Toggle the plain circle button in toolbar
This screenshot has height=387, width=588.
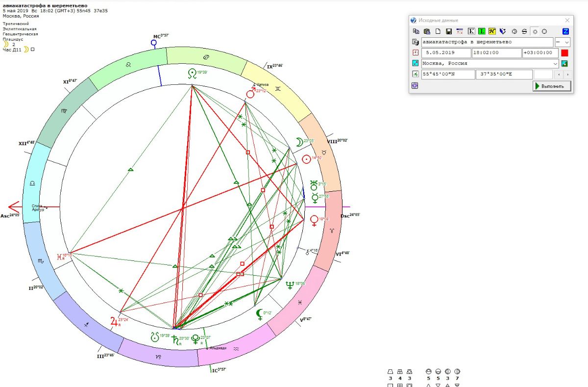click(544, 31)
